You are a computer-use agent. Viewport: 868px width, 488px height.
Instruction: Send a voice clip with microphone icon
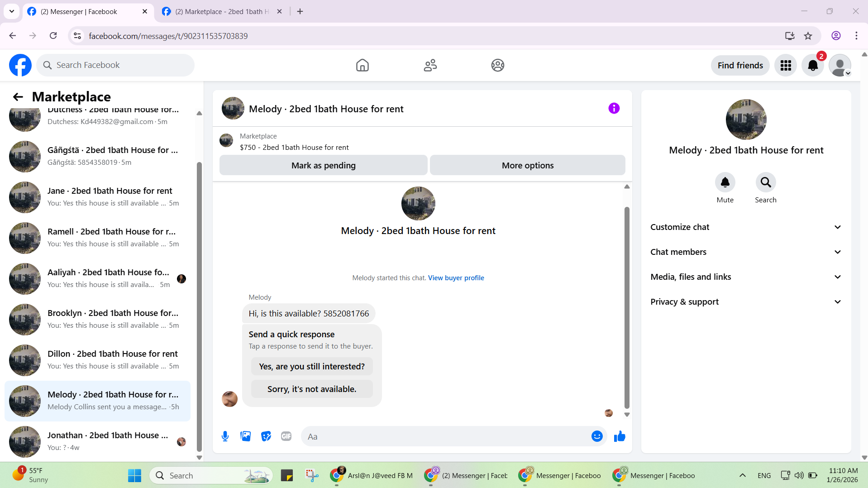(x=225, y=436)
